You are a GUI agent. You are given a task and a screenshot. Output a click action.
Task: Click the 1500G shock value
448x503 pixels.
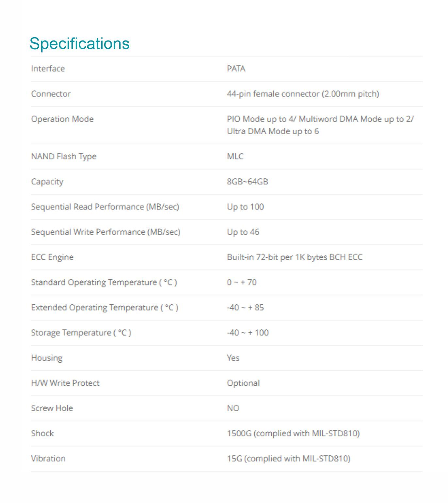[293, 433]
